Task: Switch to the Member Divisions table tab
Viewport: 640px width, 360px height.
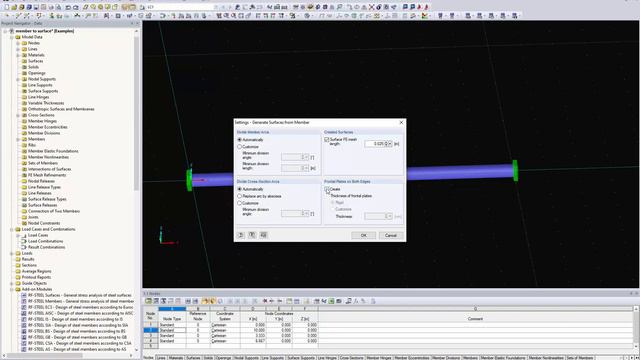Action: [x=446, y=358]
